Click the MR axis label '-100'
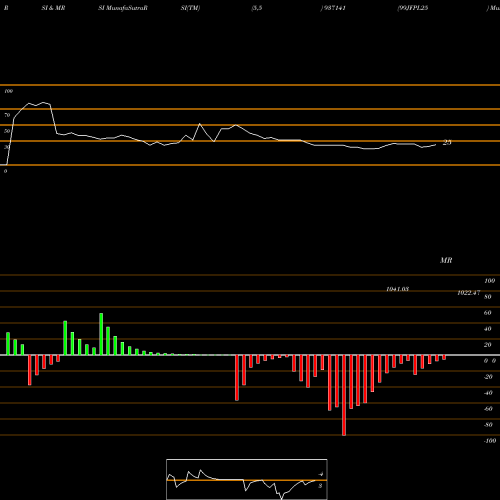 [490, 441]
